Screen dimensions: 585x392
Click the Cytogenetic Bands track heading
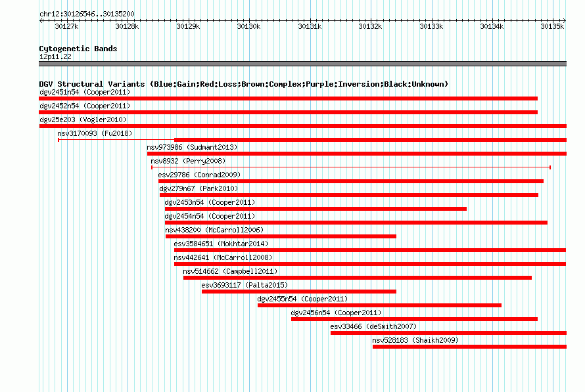pyautogui.click(x=78, y=49)
